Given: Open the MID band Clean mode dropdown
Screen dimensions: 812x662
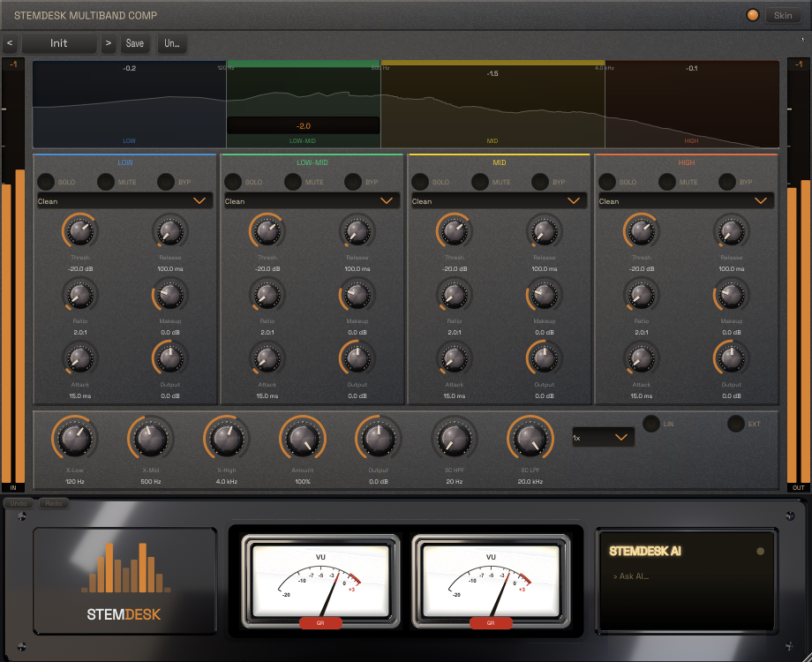Looking at the screenshot, I should (500, 201).
